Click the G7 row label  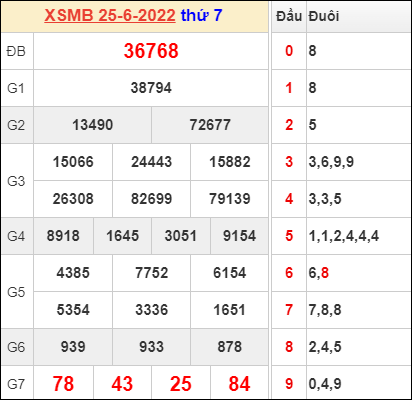click(x=16, y=384)
